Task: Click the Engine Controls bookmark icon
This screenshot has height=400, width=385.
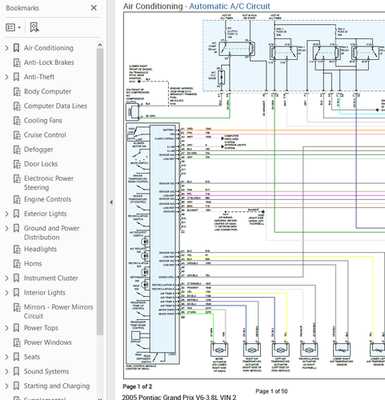Action: [16, 199]
